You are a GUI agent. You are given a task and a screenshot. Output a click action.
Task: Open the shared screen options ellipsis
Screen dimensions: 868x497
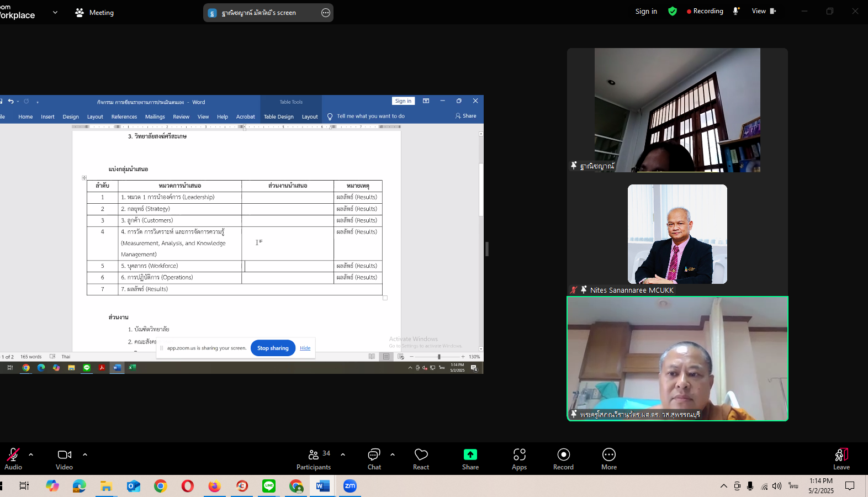(x=326, y=13)
